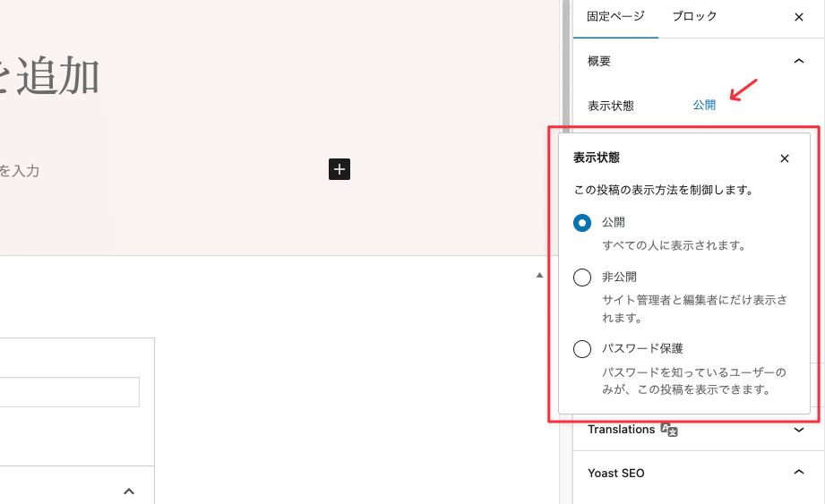Click the Yoast SEO panel title

pos(616,473)
